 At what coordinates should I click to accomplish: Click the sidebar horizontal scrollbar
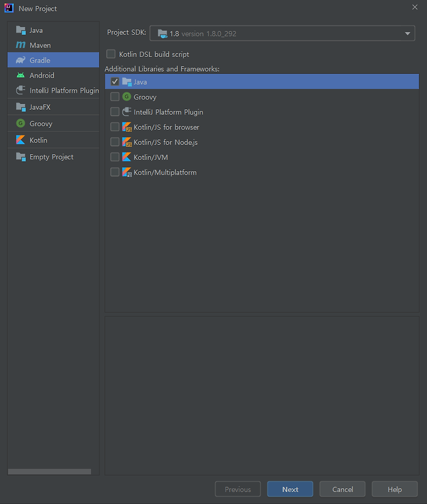tap(49, 471)
